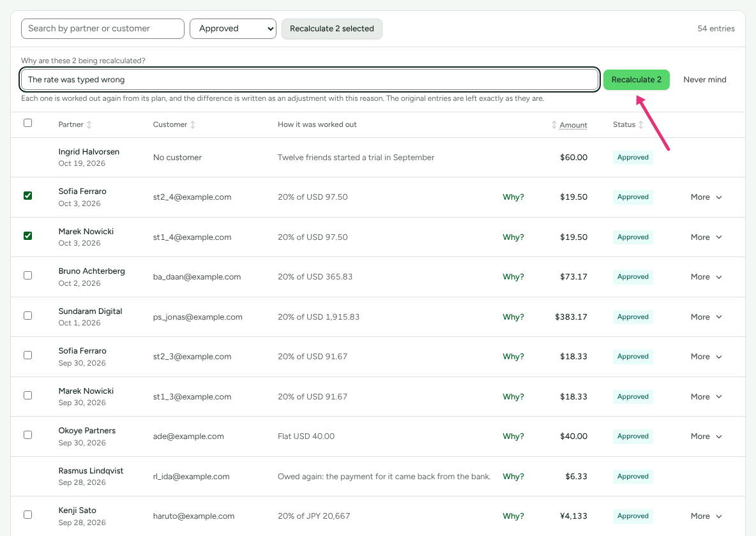The image size is (756, 536).
Task: Sort by Partner column arrows icon
Action: coord(89,124)
